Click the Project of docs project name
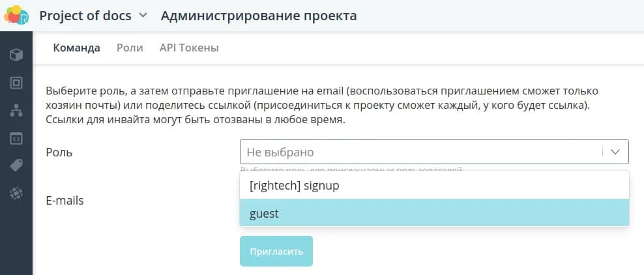 (x=85, y=16)
